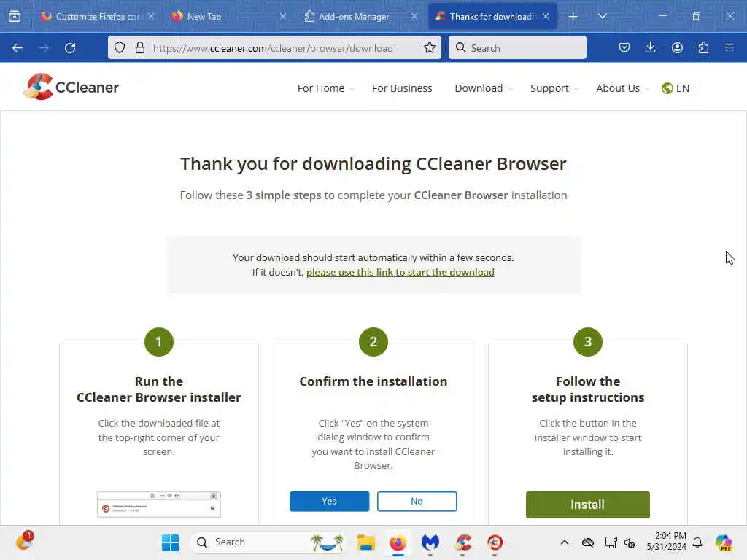
Task: Close the Add-ons Manager tab
Action: coord(414,16)
